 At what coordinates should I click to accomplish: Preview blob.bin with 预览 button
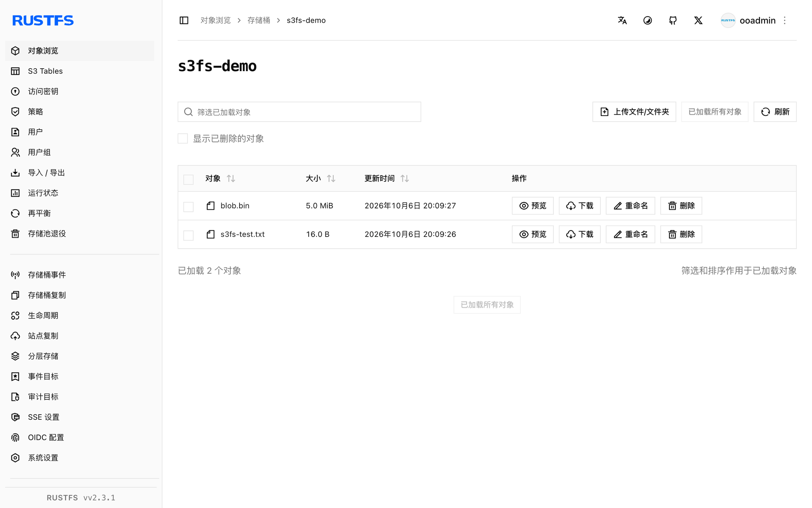533,206
